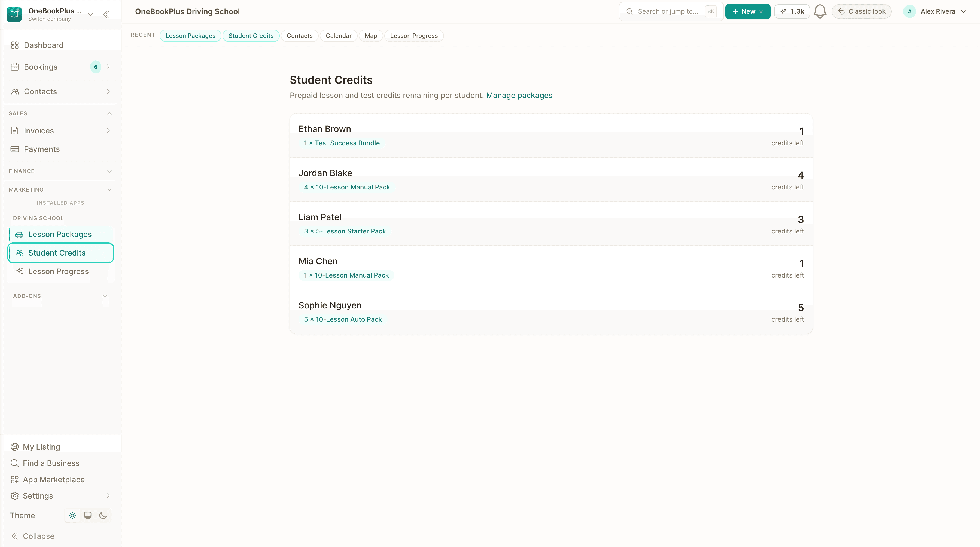980x547 pixels.
Task: Click the Bookings calendar icon
Action: click(x=15, y=67)
